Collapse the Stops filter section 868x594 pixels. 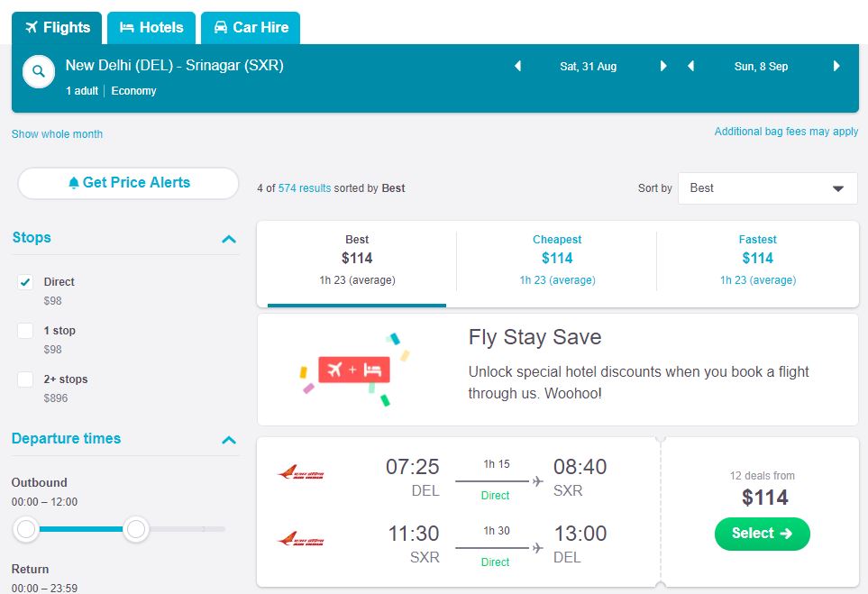click(229, 239)
